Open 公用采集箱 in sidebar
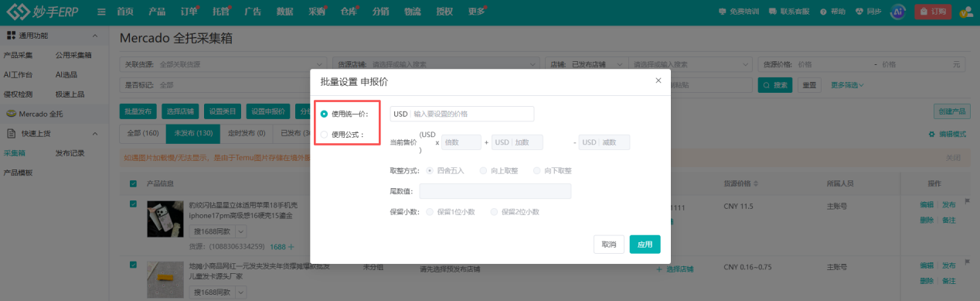Viewport: 980px width, 301px height. [73, 55]
